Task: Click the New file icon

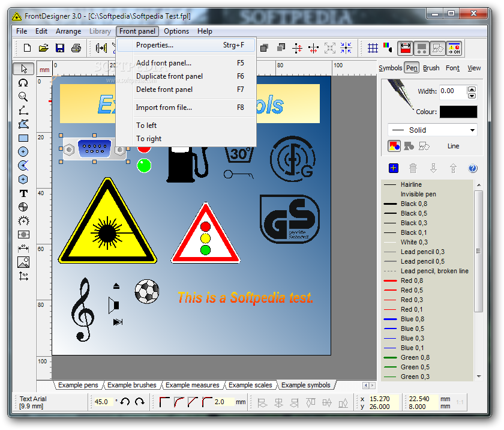Action: click(x=28, y=48)
